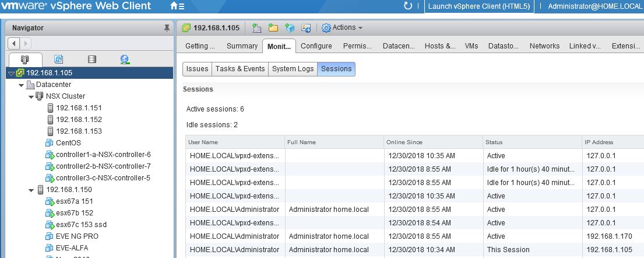
Task: Click the Create new datacenter toolbar icon
Action: [257, 27]
